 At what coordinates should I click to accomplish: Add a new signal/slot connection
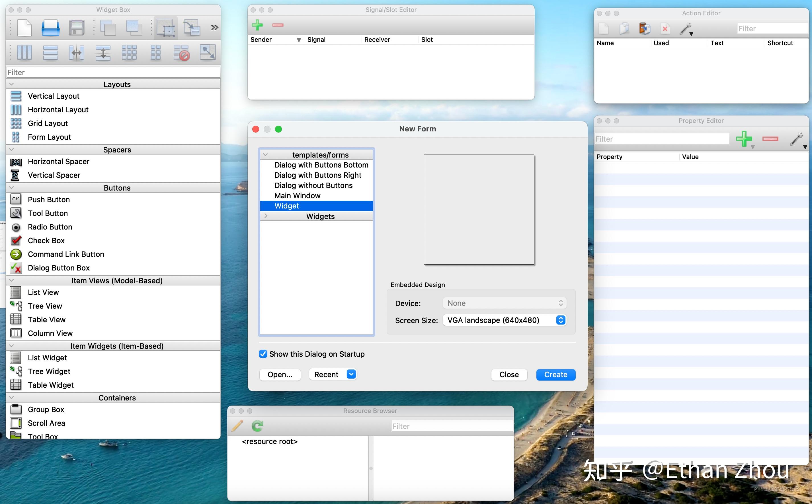[257, 25]
